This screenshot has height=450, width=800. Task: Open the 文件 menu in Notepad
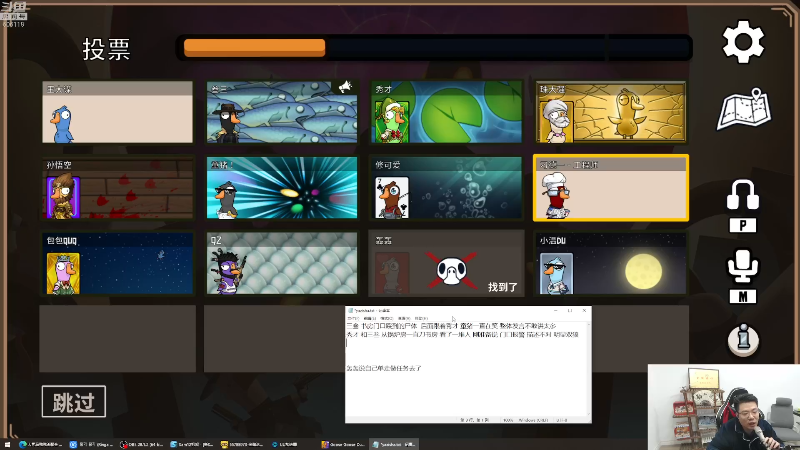coord(353,318)
